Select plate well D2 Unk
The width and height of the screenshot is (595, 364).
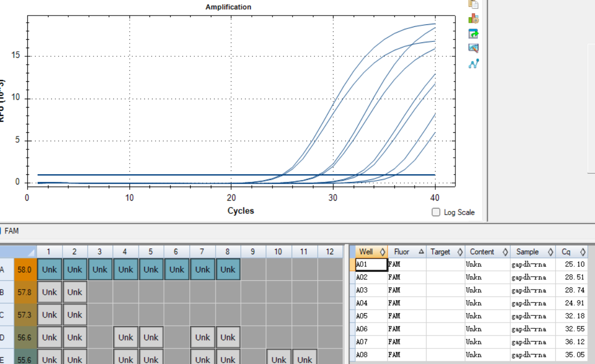[75, 338]
